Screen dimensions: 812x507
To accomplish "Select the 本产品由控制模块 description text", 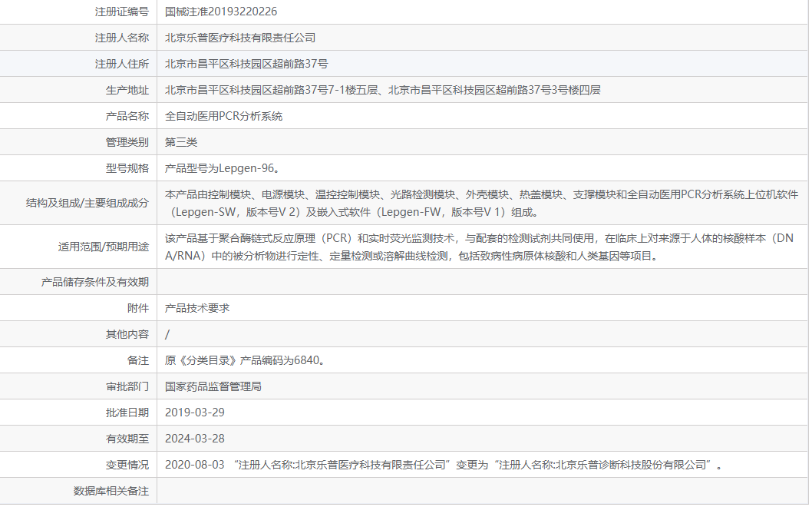I will click(x=482, y=204).
